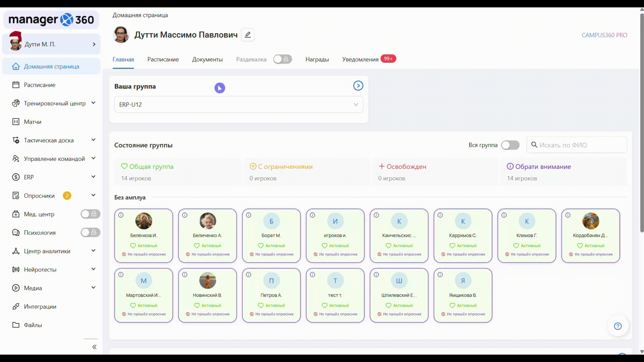
Task: Click the info icon on Беленков И. card
Action: pyautogui.click(x=121, y=215)
